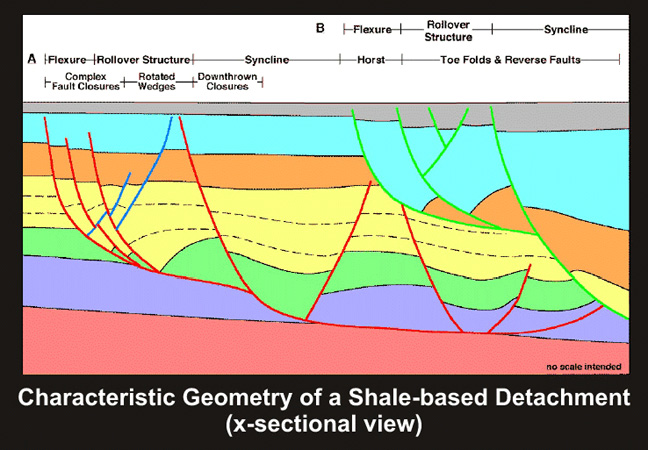The width and height of the screenshot is (648, 450).
Task: Click the 'Horst' label
Action: pyautogui.click(x=371, y=60)
